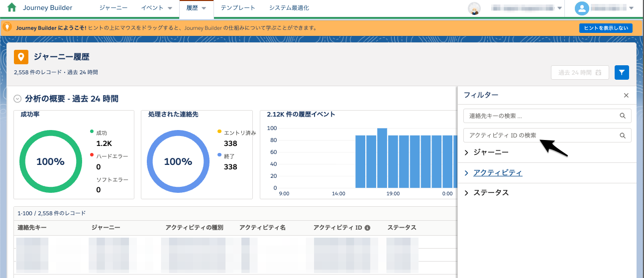Image resolution: width=644 pixels, height=278 pixels.
Task: Click the green 100% success rate donut
Action: click(50, 161)
